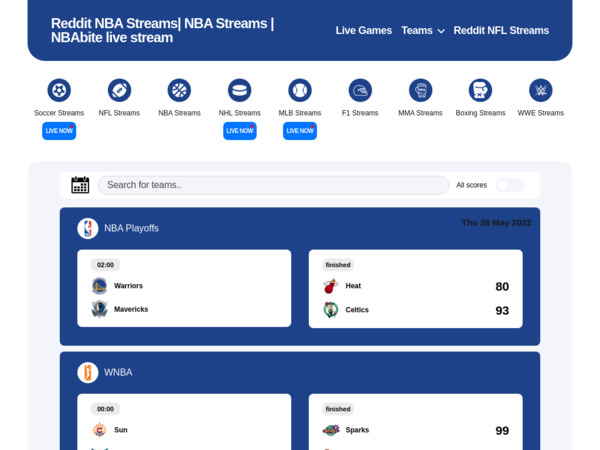Click the Heat team name

[353, 286]
